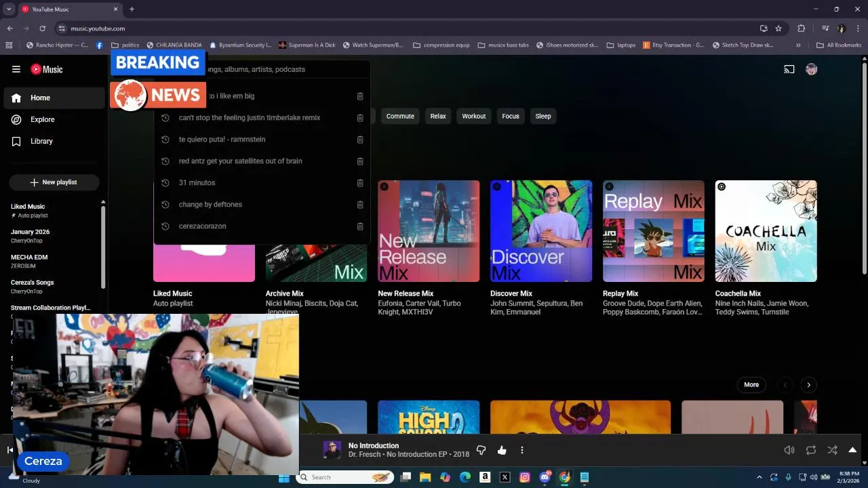Delete the 'te quiero puta! - rammstein' history entry
868x488 pixels.
coord(360,140)
